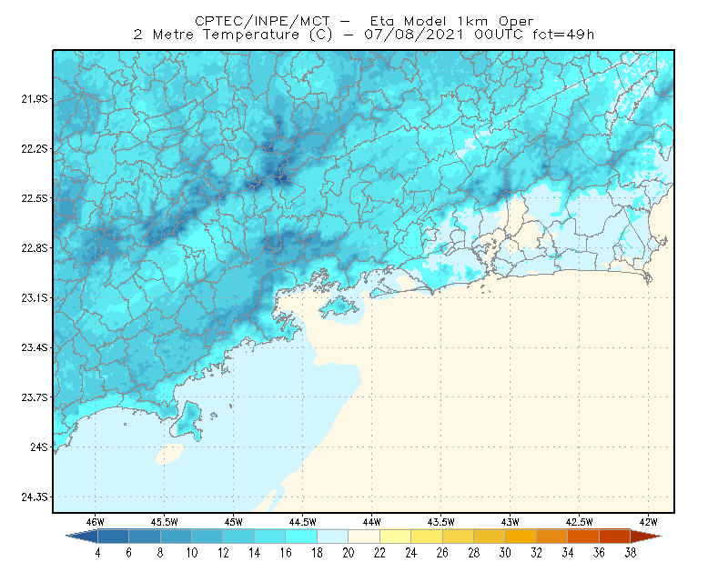Click the legend number 36

[x=599, y=553]
